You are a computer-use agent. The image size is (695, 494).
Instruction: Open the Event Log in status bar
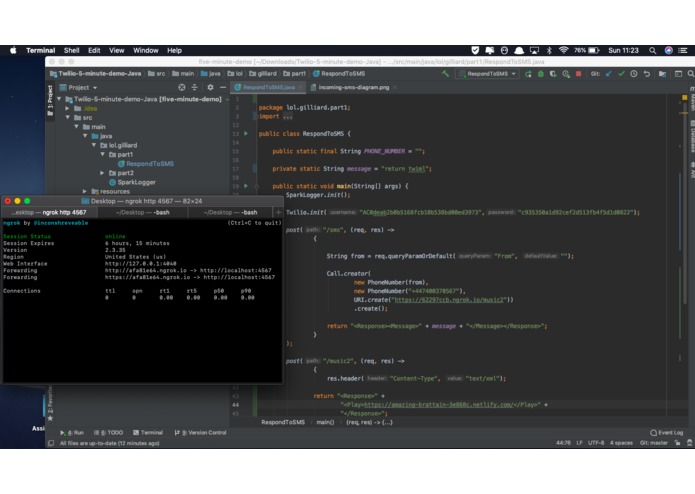click(667, 432)
